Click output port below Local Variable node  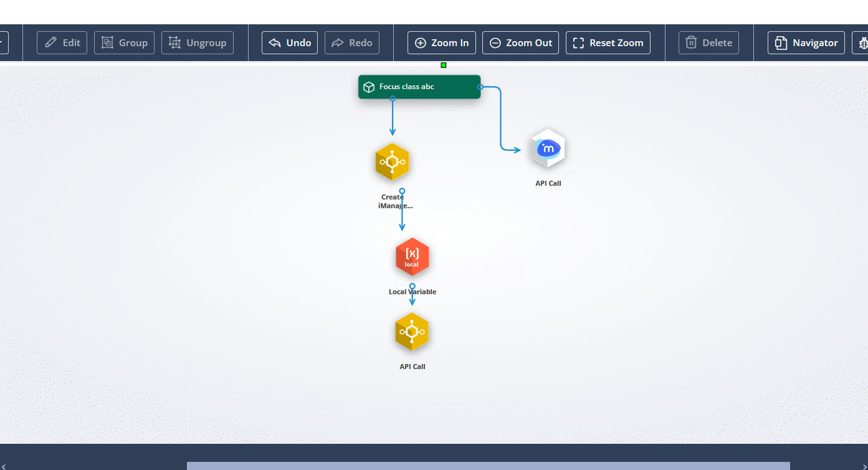point(412,286)
